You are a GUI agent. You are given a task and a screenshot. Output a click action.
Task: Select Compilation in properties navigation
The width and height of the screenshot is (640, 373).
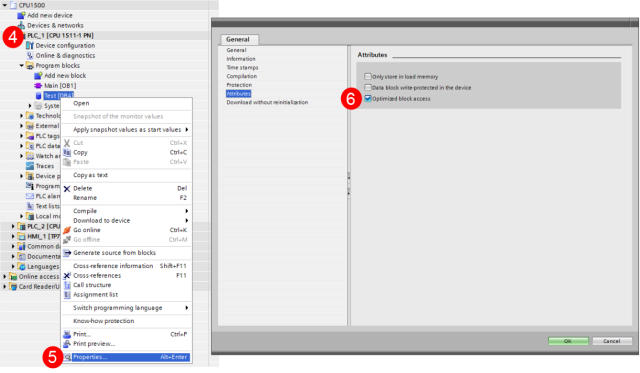(242, 76)
